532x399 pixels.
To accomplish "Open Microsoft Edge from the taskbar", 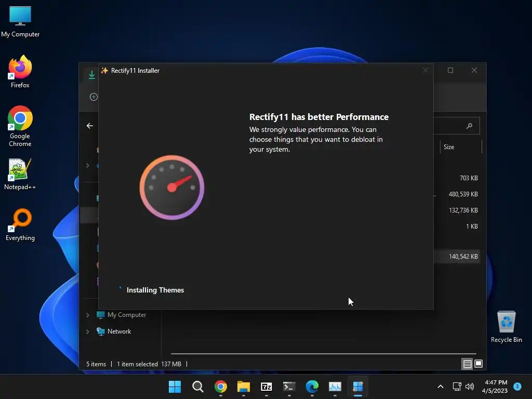I will click(x=312, y=387).
